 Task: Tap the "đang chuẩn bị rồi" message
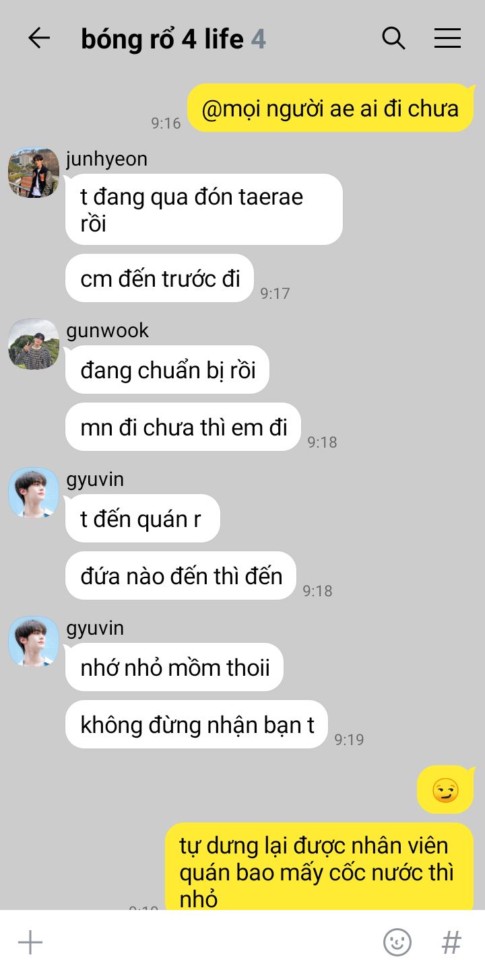167,370
